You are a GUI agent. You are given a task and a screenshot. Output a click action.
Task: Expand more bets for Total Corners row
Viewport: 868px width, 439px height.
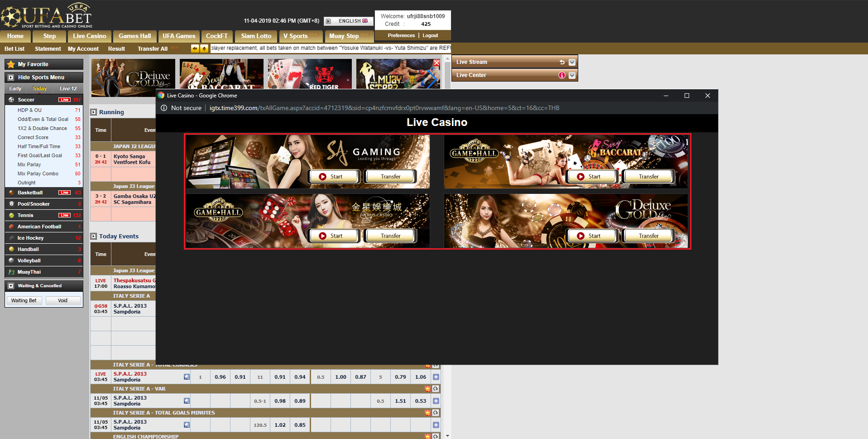[436, 377]
